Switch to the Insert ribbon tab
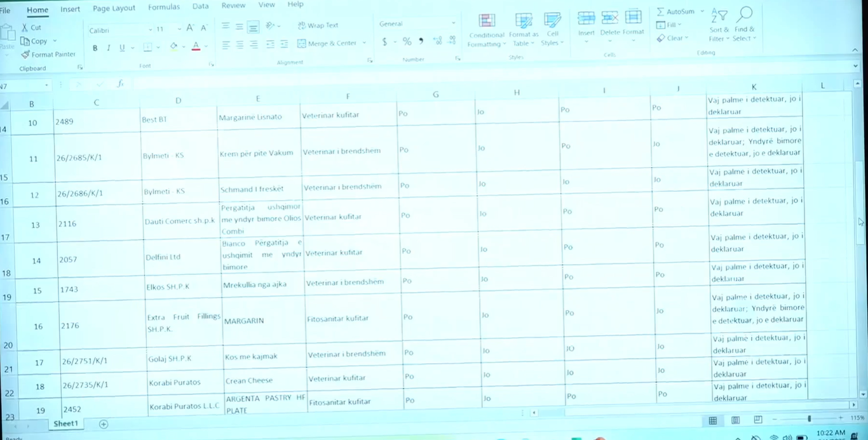868x440 pixels. tap(71, 9)
